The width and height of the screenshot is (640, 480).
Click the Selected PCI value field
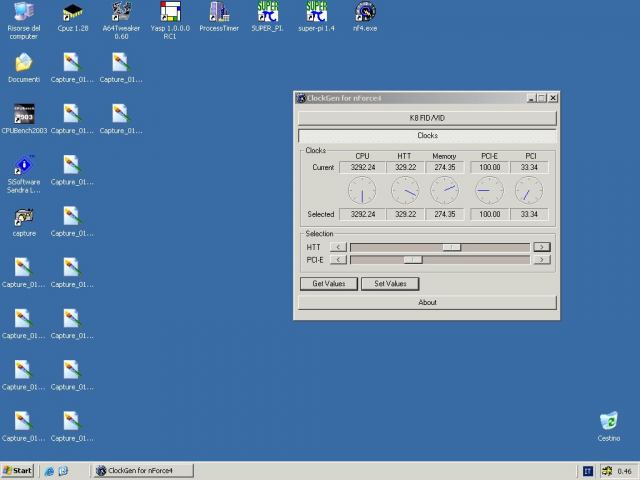(529, 214)
